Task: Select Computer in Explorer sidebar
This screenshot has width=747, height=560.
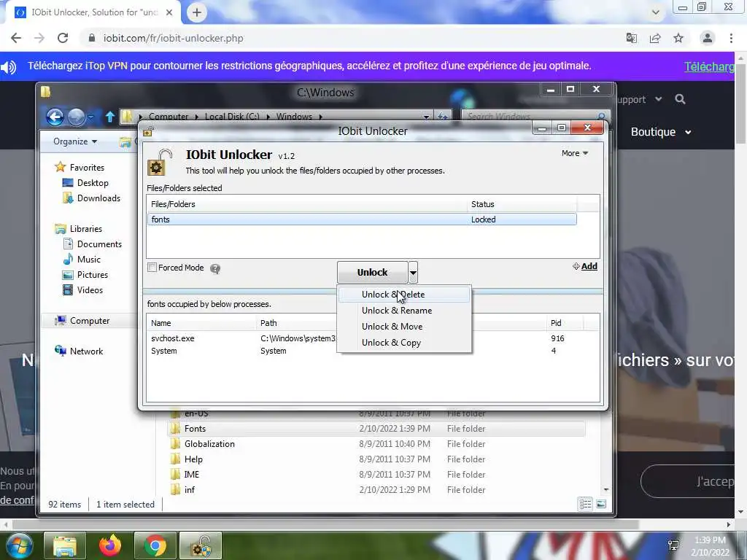Action: (x=90, y=321)
